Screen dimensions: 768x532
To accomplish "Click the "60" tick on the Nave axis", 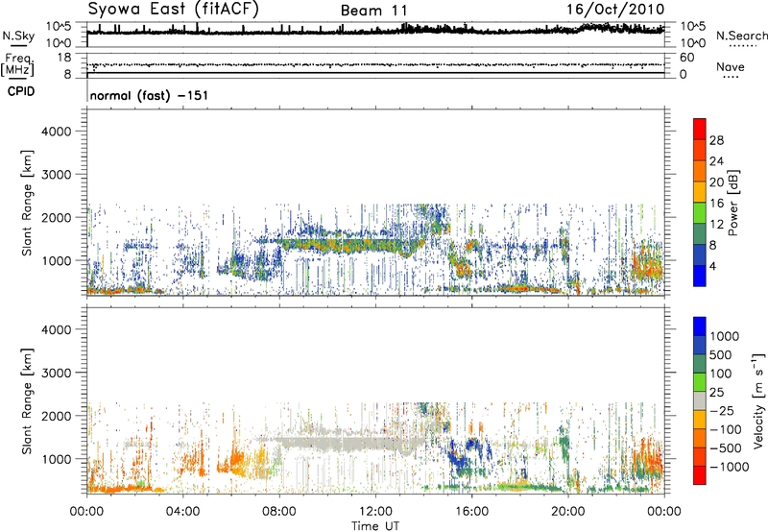I will [x=686, y=58].
